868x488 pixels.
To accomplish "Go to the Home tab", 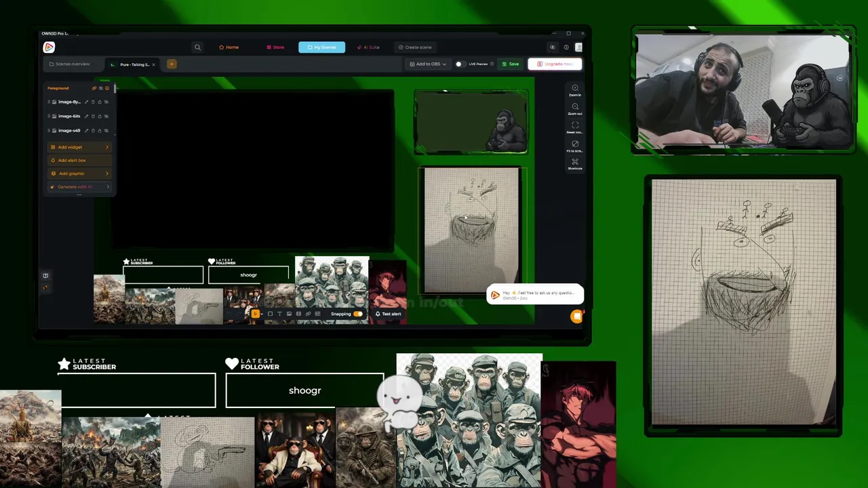I will 229,47.
